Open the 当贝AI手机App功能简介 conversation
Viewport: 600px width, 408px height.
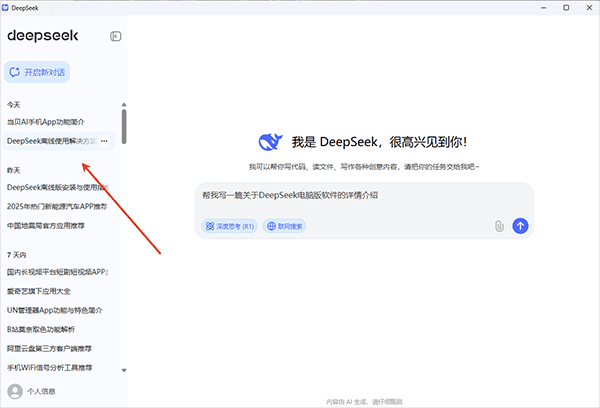coord(52,122)
